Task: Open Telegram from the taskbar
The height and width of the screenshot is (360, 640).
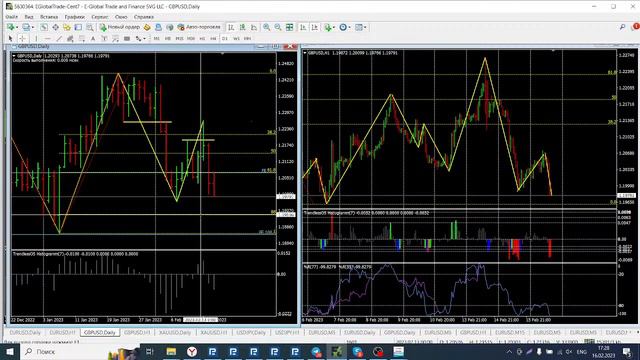Action: [316, 351]
